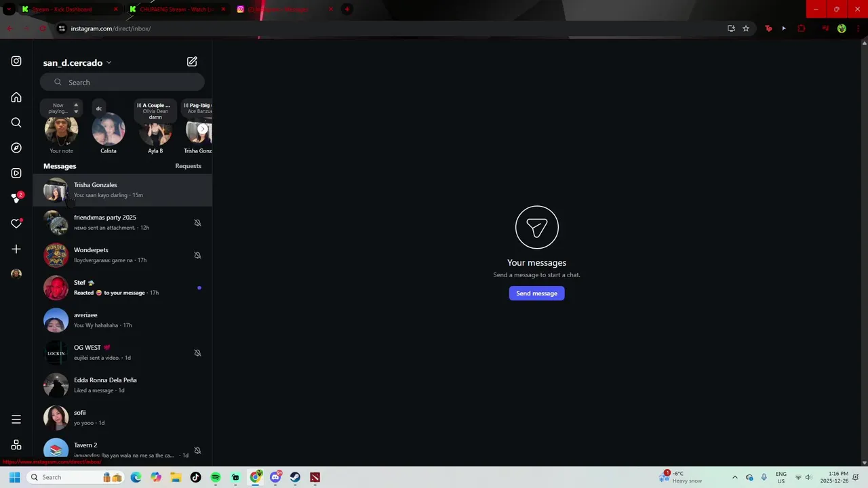Show hidden system tray icons

tap(734, 477)
